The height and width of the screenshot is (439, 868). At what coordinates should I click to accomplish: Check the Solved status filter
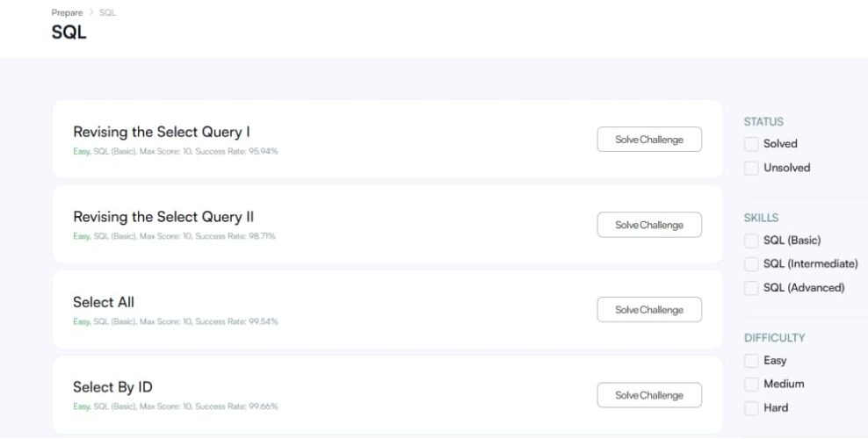point(751,144)
